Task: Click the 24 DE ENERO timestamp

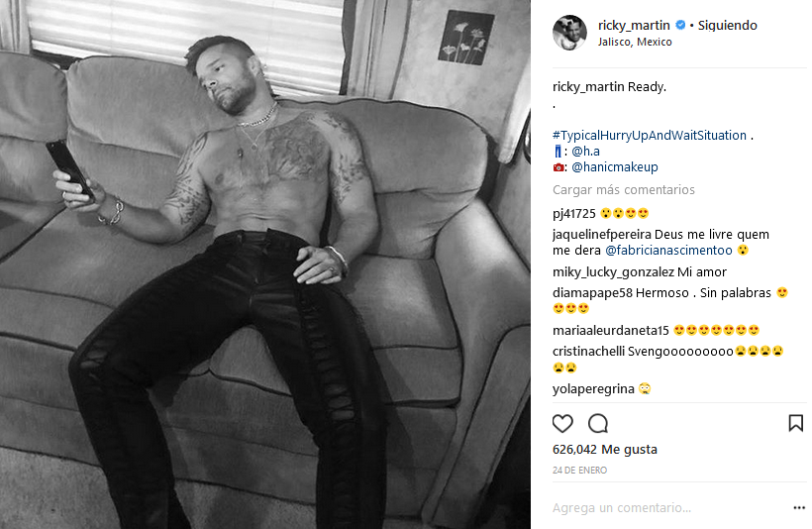Action: pyautogui.click(x=579, y=470)
